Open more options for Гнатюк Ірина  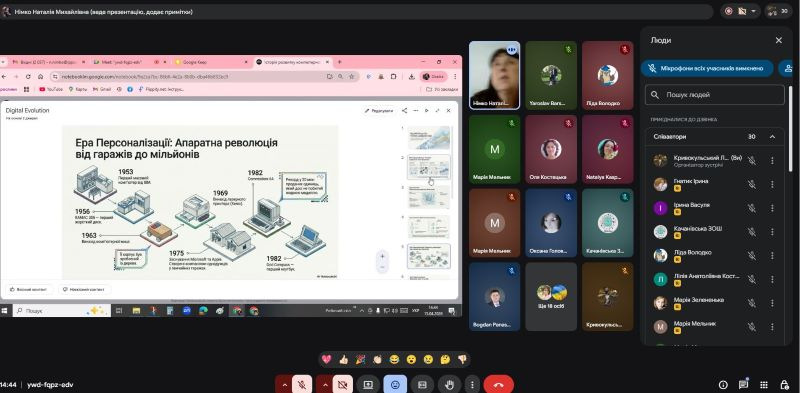point(772,184)
